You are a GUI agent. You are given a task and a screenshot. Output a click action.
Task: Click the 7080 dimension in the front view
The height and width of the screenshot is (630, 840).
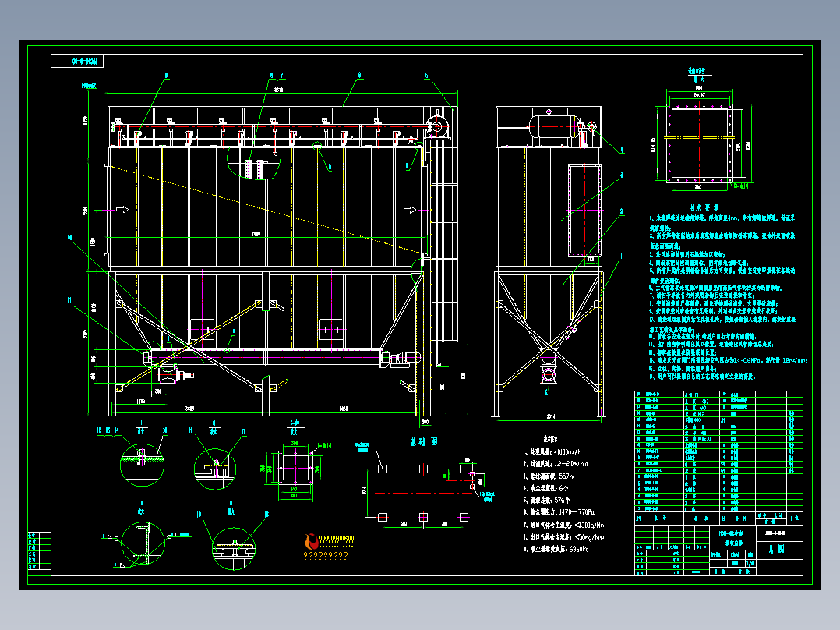(x=256, y=234)
